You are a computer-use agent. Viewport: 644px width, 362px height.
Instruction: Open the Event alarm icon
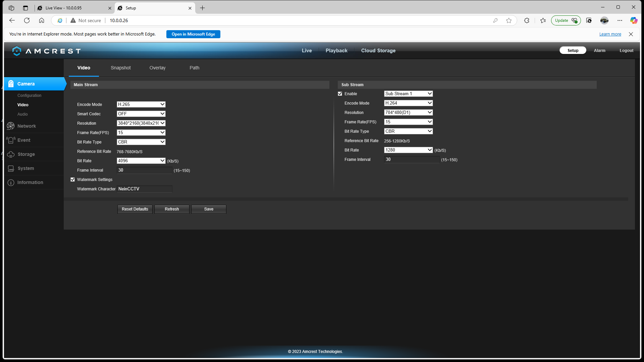pyautogui.click(x=11, y=140)
